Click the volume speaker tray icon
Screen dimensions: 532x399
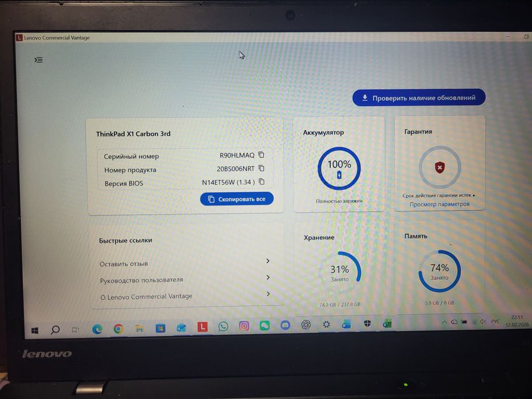pos(483,321)
